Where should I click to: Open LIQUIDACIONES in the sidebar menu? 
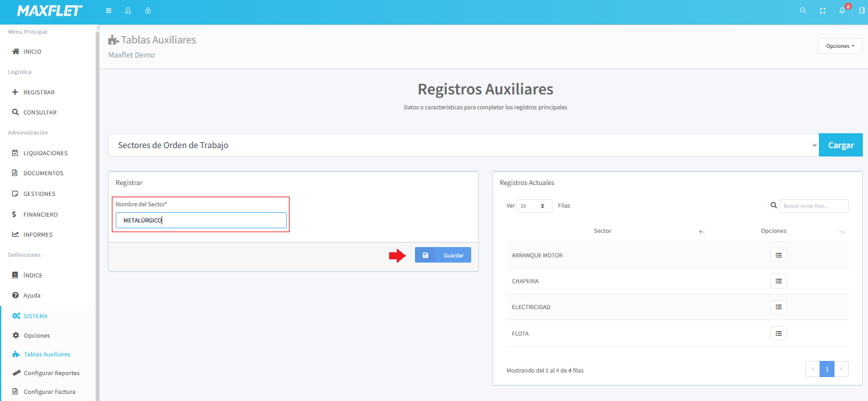click(x=45, y=153)
